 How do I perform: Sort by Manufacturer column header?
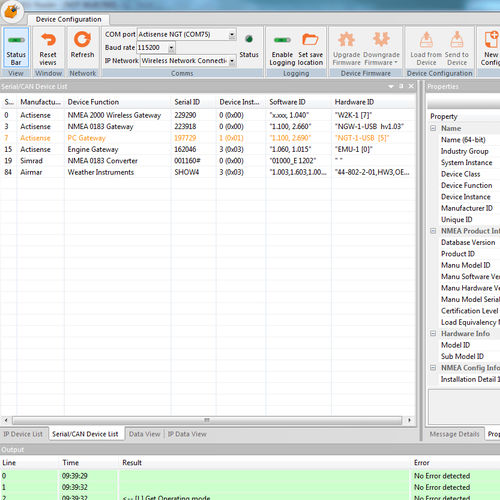[41, 102]
